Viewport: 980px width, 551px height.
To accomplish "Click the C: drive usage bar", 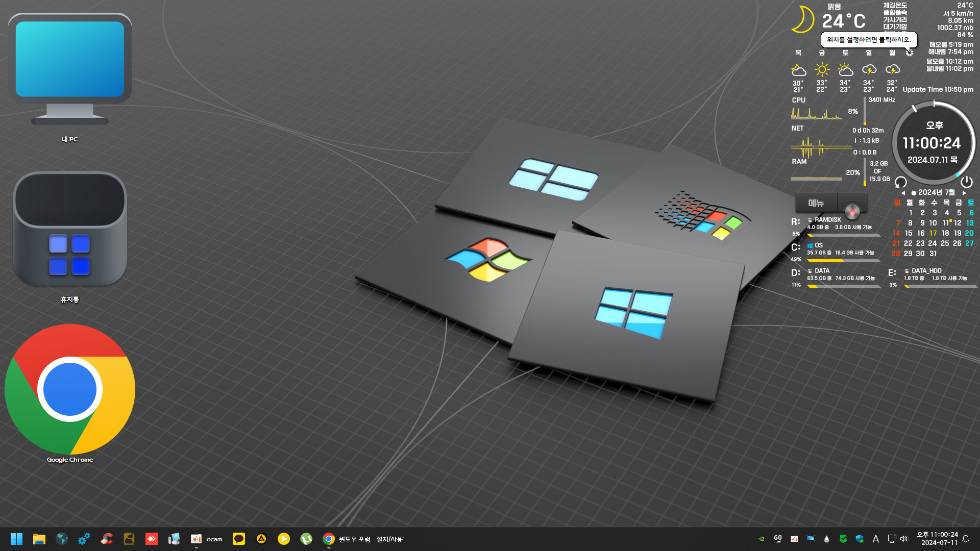I will click(844, 261).
